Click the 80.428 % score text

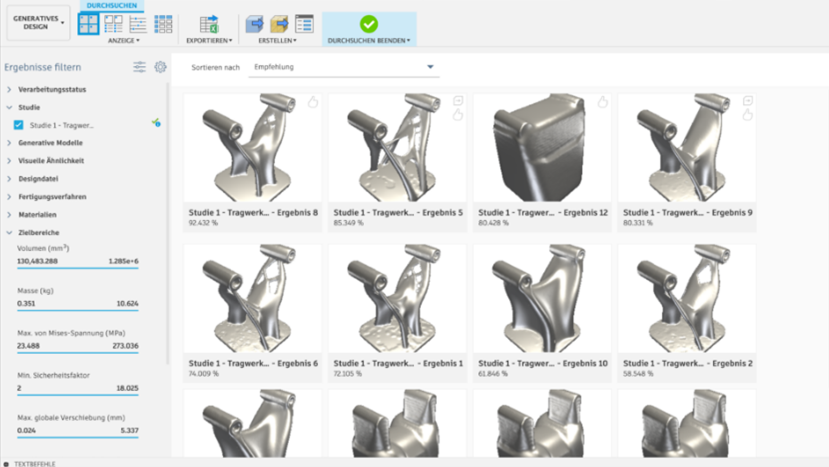point(493,223)
